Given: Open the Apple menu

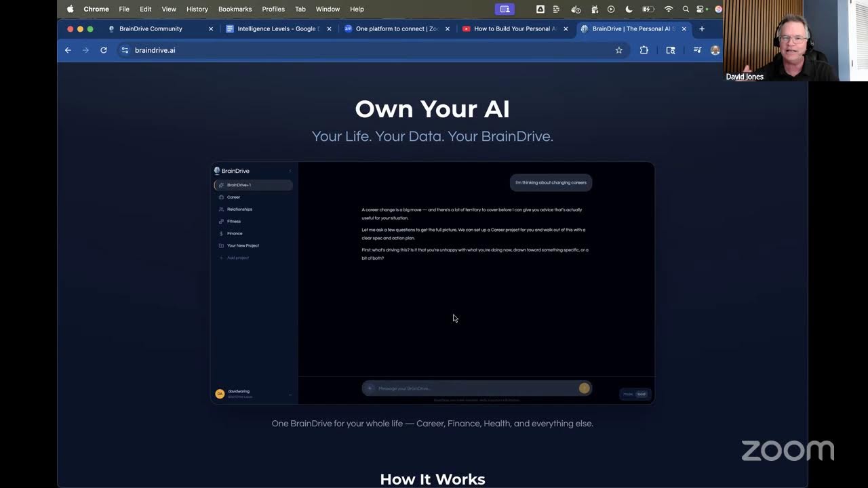Looking at the screenshot, I should pyautogui.click(x=70, y=9).
